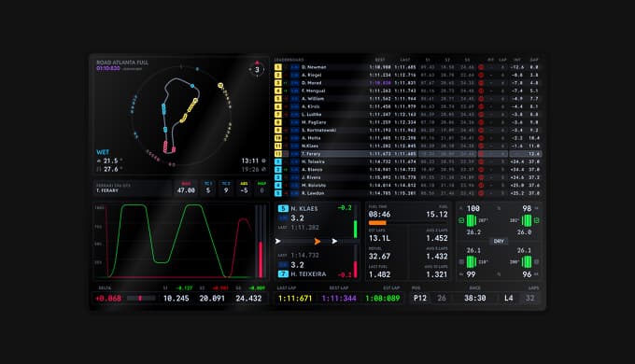Click the air temperature icon beside 21.5
Screen dimensions: 635x364
click(x=99, y=161)
